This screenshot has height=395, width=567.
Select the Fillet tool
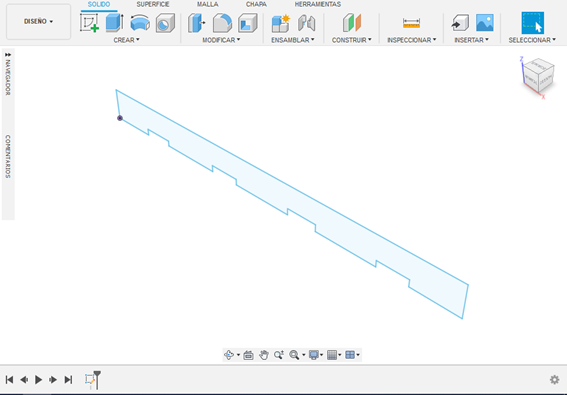click(x=222, y=23)
